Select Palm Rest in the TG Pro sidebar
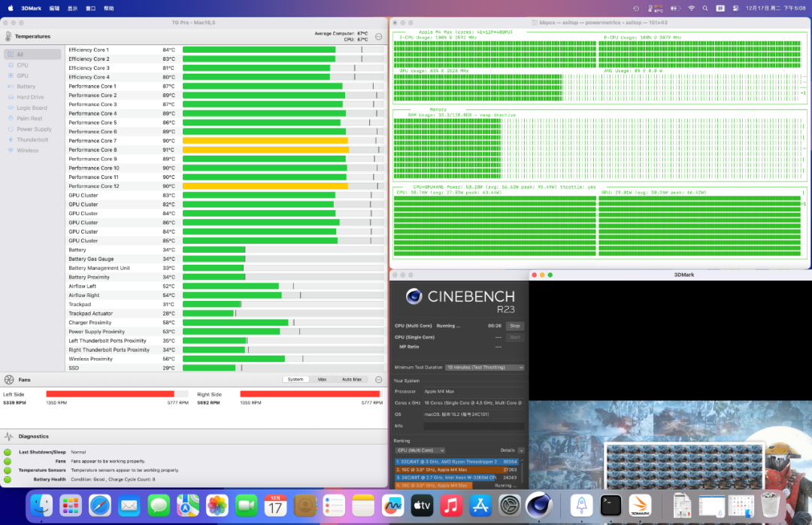Image resolution: width=812 pixels, height=525 pixels. coord(32,119)
